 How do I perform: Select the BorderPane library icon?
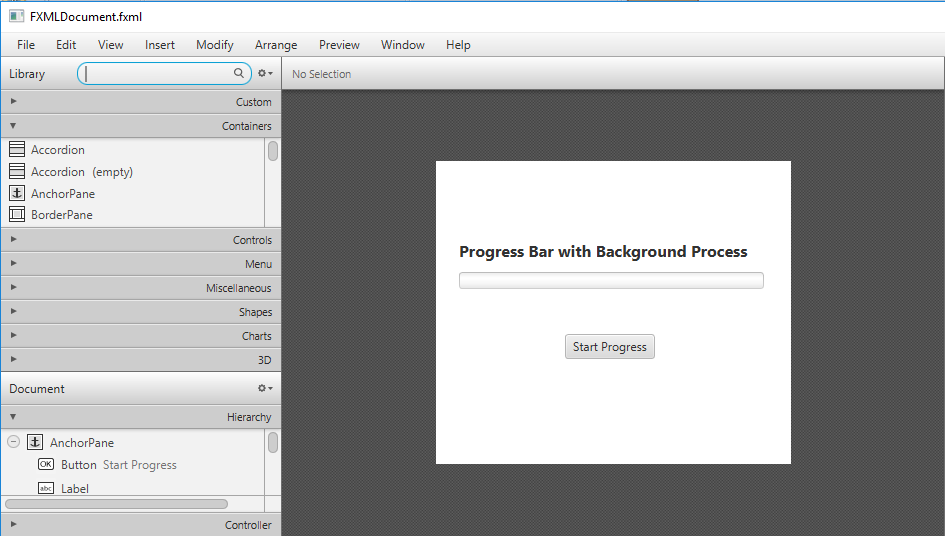click(17, 214)
